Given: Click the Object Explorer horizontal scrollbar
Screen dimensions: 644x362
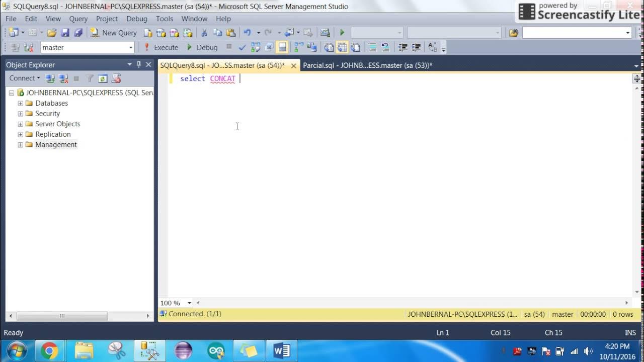Looking at the screenshot, I should tap(62, 316).
